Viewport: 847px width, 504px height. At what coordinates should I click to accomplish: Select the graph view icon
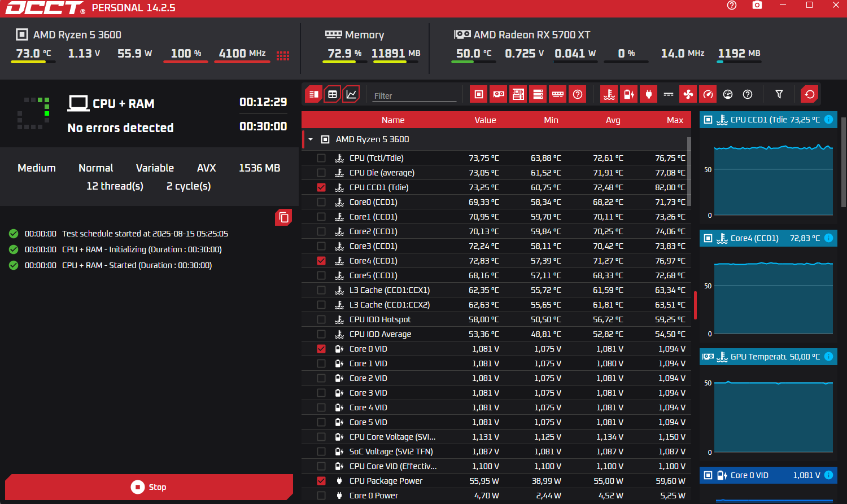pyautogui.click(x=351, y=94)
